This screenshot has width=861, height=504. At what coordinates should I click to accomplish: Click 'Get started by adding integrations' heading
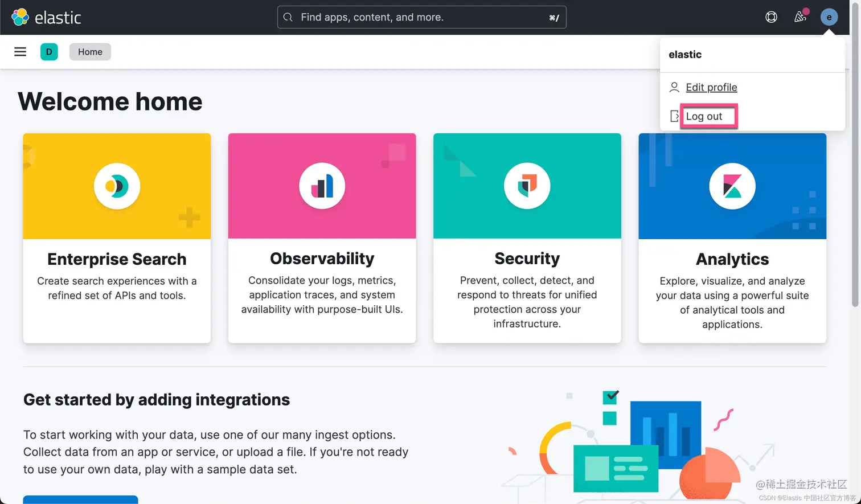(157, 400)
